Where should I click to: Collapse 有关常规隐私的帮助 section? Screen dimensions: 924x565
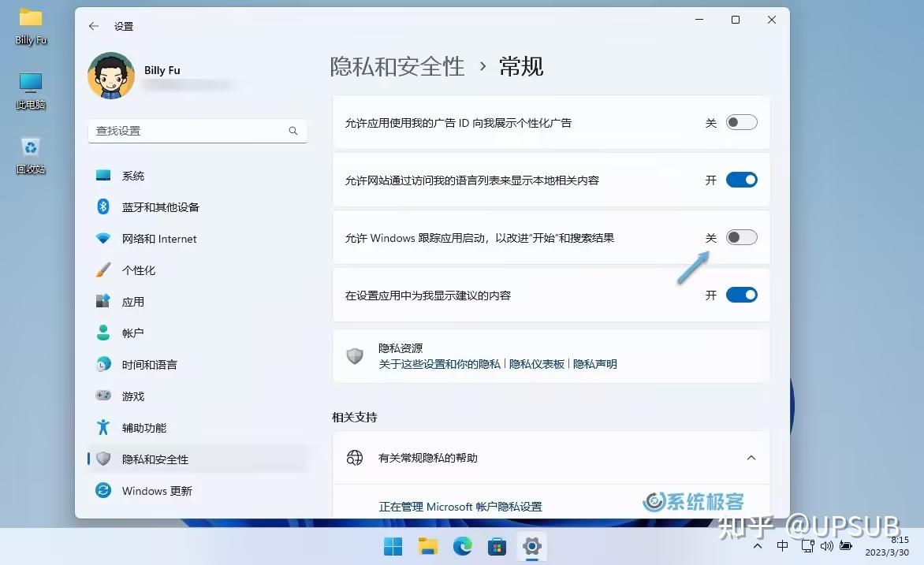click(751, 457)
